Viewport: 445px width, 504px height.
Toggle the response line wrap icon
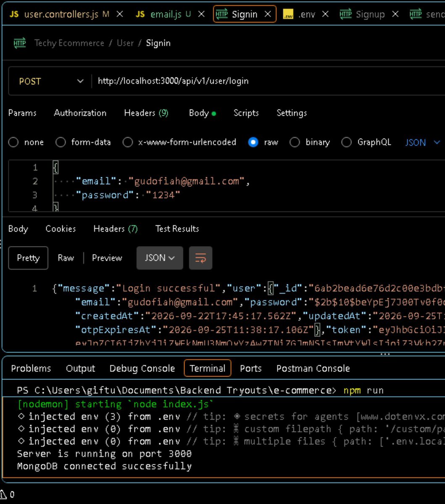coord(200,258)
